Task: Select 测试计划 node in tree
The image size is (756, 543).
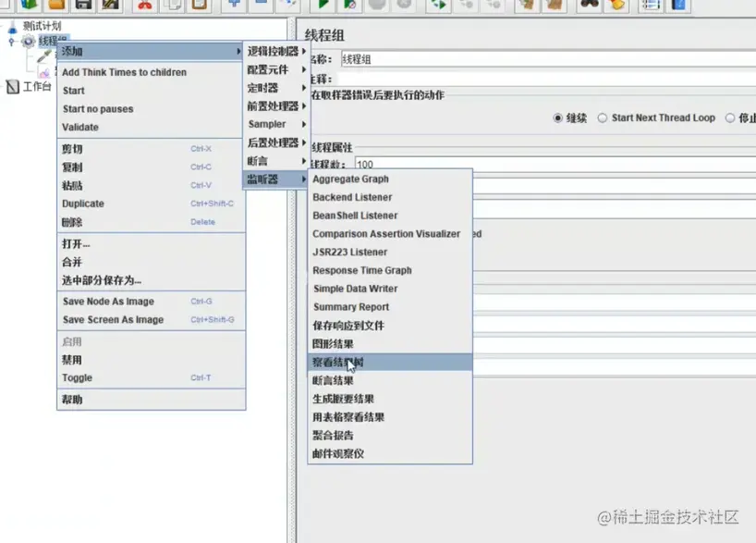Action: point(42,26)
